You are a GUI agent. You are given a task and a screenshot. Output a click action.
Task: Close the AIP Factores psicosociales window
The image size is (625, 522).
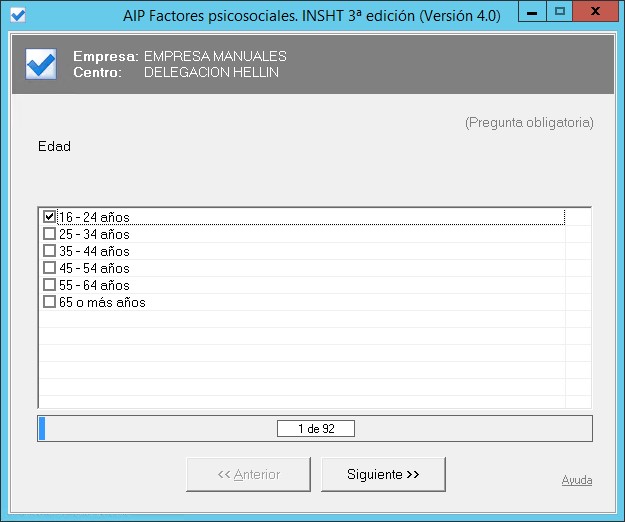(x=595, y=12)
